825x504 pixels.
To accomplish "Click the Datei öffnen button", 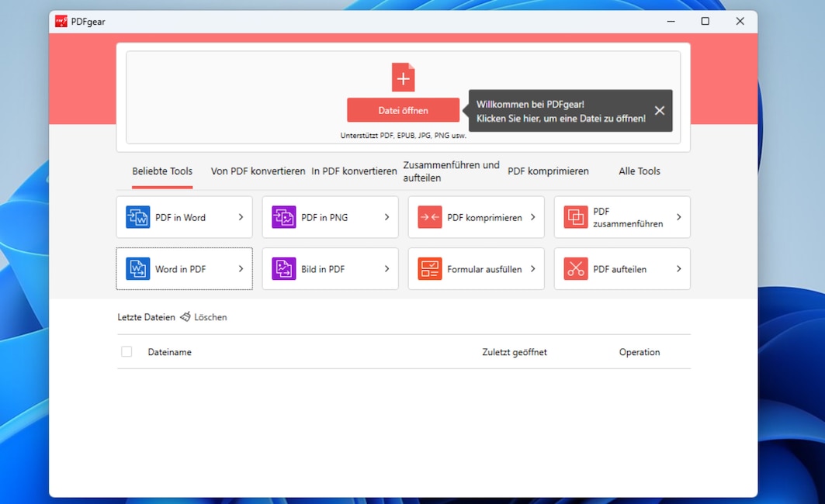I will click(403, 110).
